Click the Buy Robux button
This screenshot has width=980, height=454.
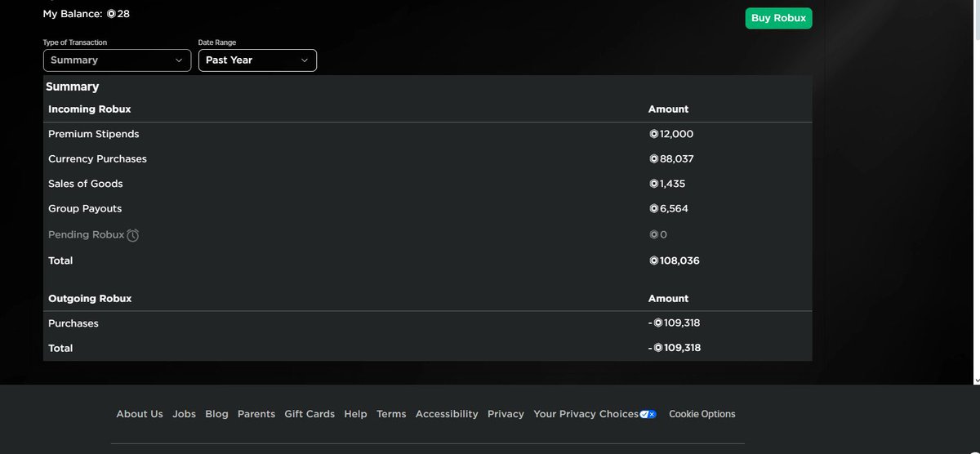[778, 18]
